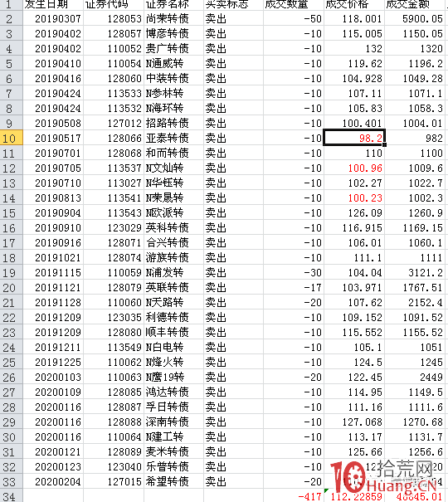Click the cell 招路转债
This screenshot has width=448, height=502.
tap(173, 124)
